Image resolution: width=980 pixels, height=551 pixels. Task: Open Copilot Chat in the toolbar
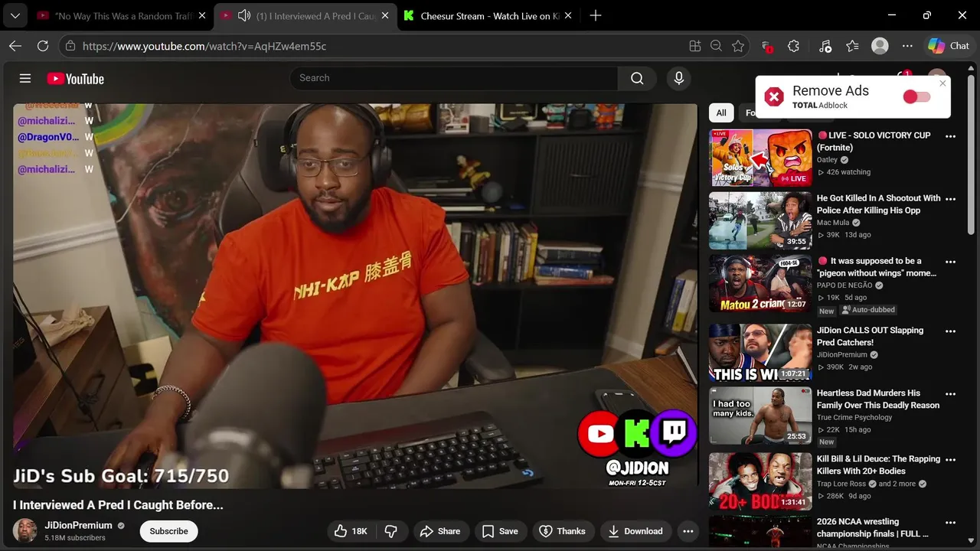949,46
